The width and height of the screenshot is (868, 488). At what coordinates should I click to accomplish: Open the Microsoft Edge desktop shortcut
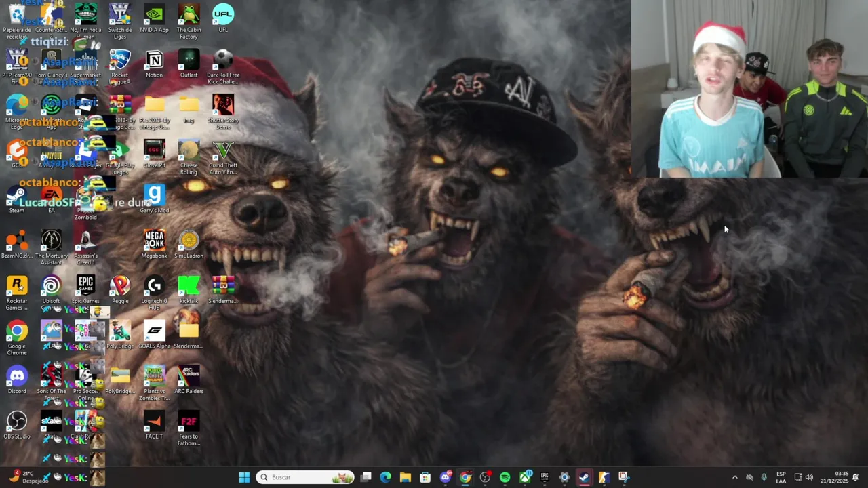pos(17,112)
